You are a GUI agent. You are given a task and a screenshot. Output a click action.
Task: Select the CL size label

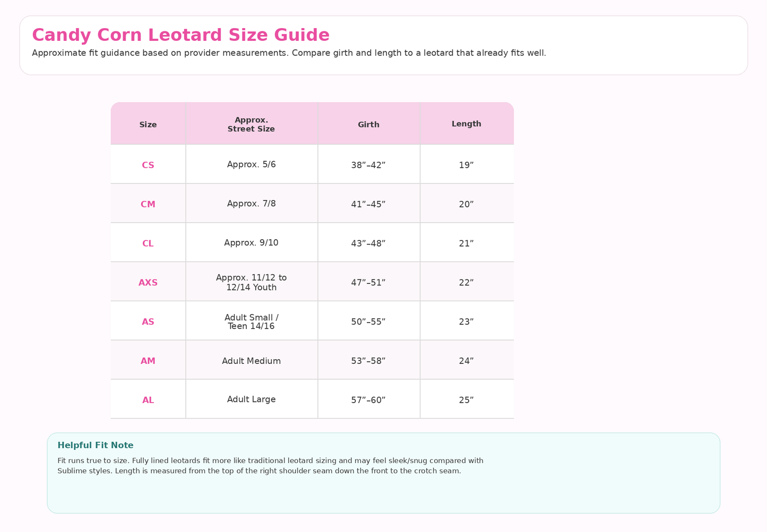coord(148,243)
